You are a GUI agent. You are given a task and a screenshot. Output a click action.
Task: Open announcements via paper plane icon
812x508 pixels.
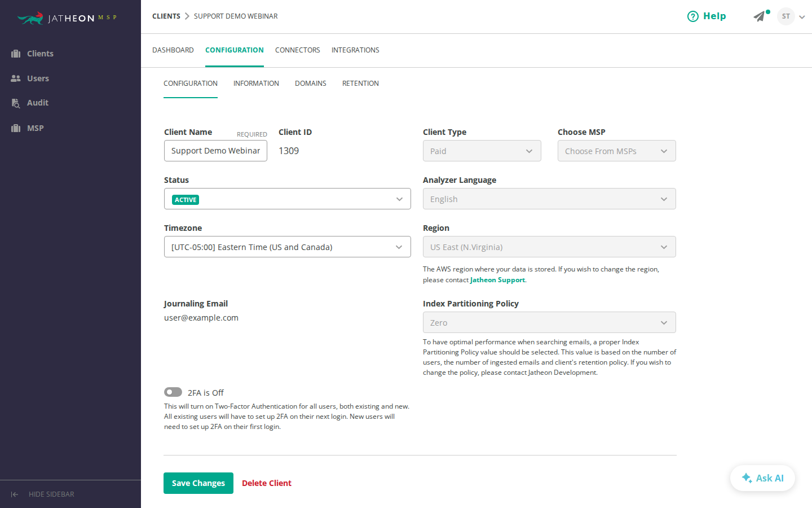[760, 16]
